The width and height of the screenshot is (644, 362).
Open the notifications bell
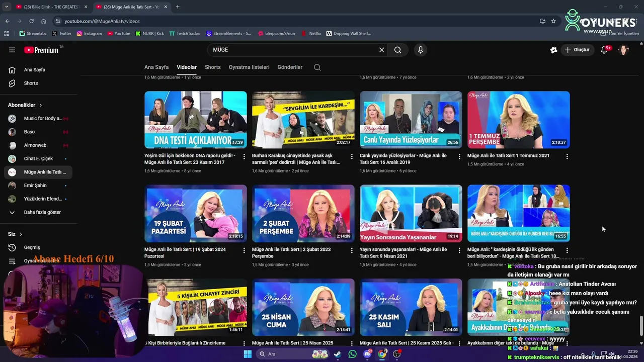click(x=604, y=50)
